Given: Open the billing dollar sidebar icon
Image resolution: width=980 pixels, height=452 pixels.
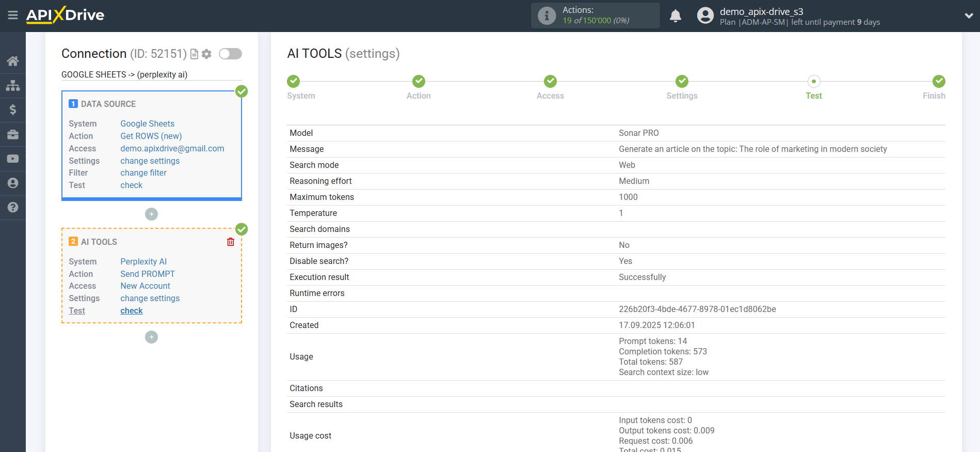Looking at the screenshot, I should [13, 110].
